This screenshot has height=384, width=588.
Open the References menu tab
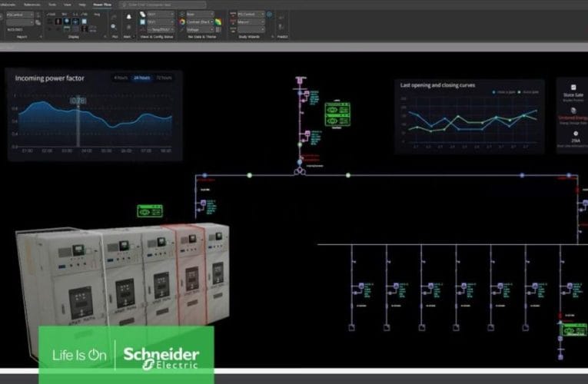[32, 5]
